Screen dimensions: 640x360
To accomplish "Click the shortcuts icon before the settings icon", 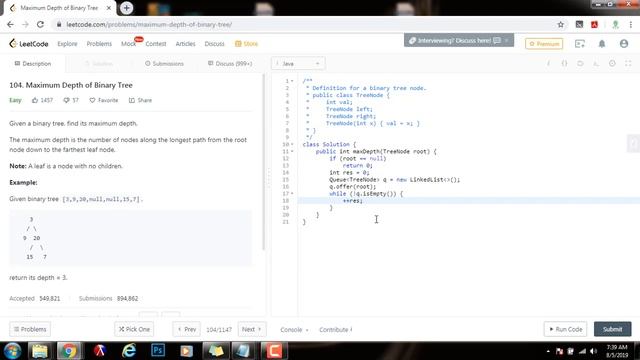I will coord(596,63).
